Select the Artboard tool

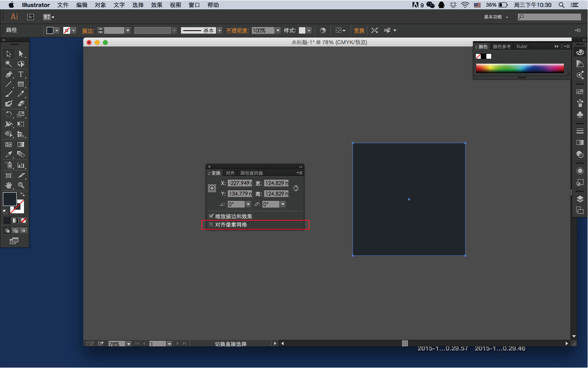[x=9, y=175]
